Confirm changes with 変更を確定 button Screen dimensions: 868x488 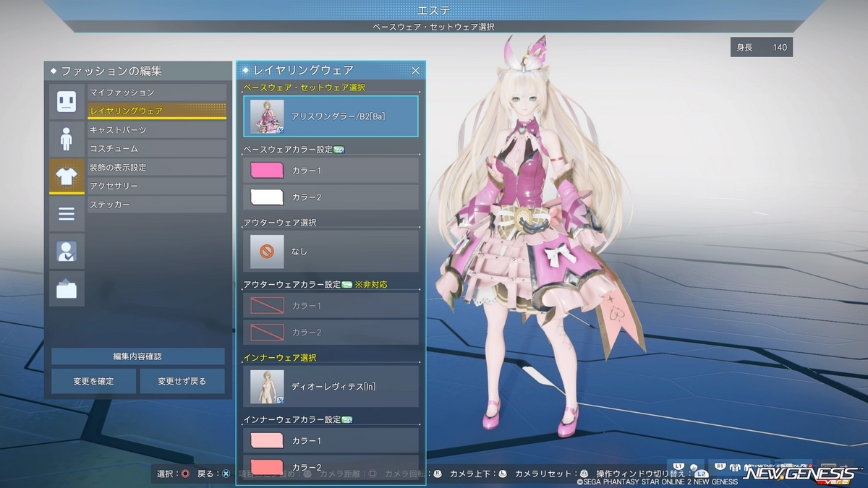[x=93, y=381]
